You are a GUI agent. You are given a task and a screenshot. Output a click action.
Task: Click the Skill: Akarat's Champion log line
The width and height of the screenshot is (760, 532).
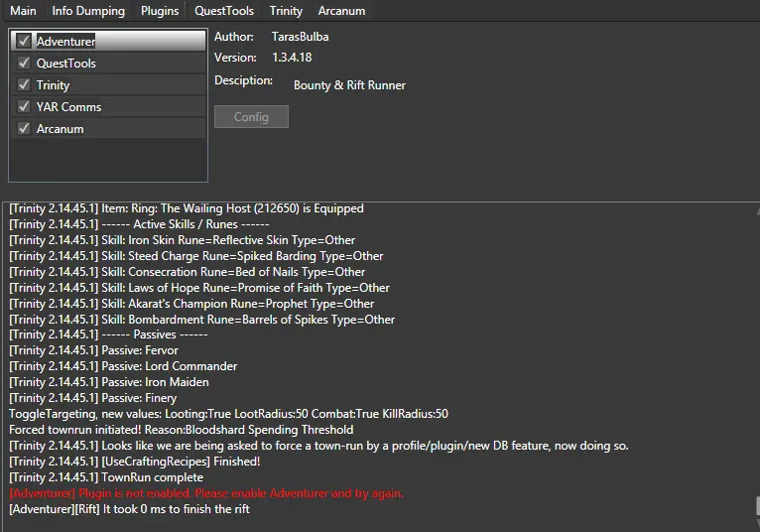pyautogui.click(x=191, y=303)
